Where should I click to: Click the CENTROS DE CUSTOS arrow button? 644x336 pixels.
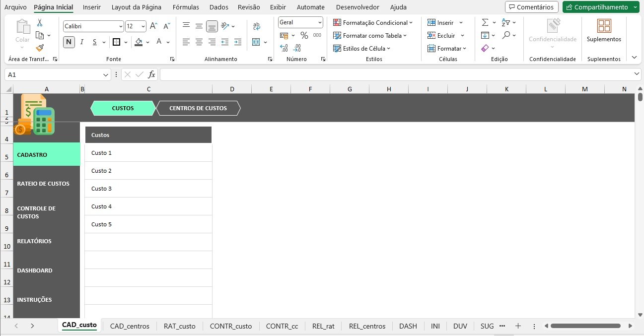[x=198, y=108]
